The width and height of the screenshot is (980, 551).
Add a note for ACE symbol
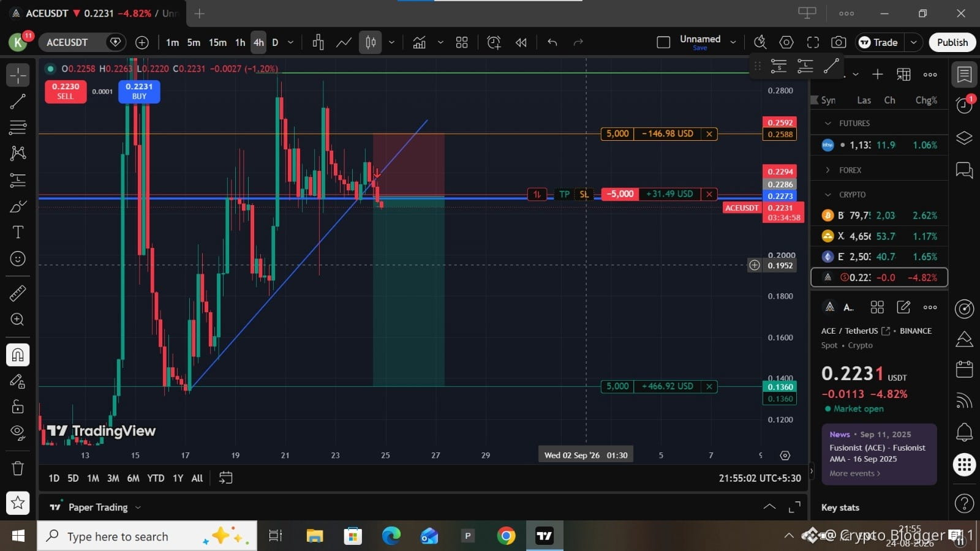903,307
